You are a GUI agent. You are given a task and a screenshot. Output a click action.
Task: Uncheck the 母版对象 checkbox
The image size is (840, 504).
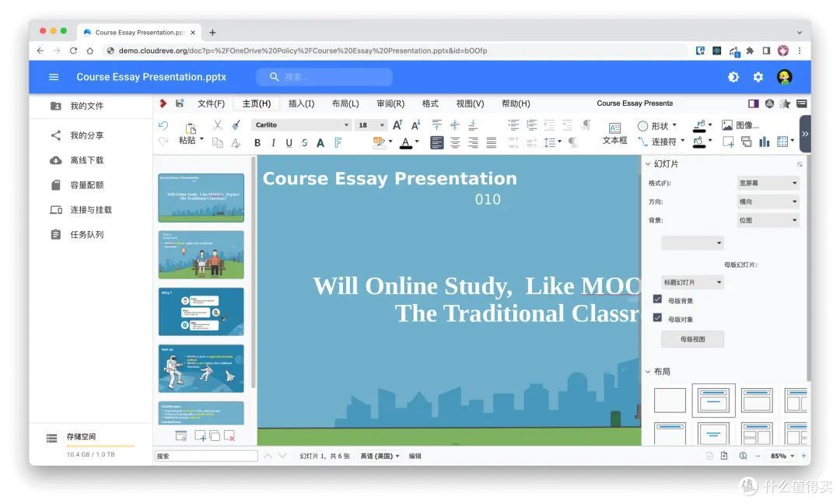tap(657, 317)
